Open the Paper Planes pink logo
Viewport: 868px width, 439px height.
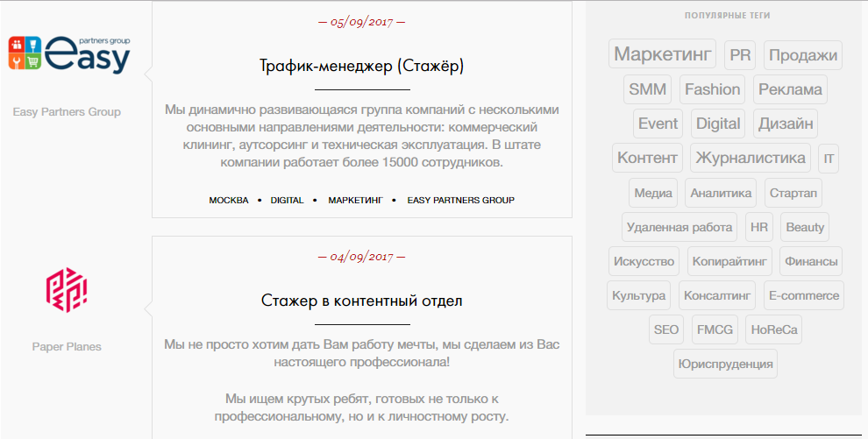point(67,290)
